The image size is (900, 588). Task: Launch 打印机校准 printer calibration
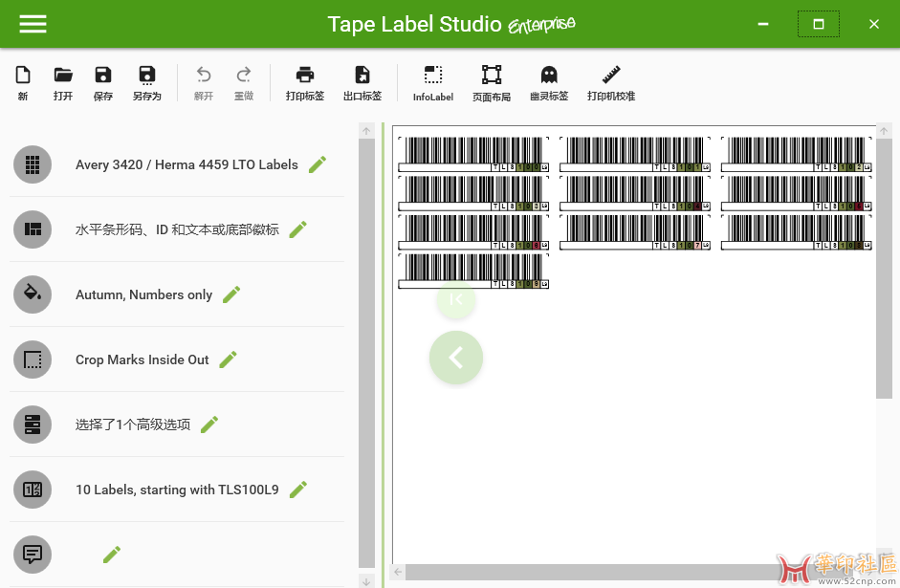pos(611,83)
